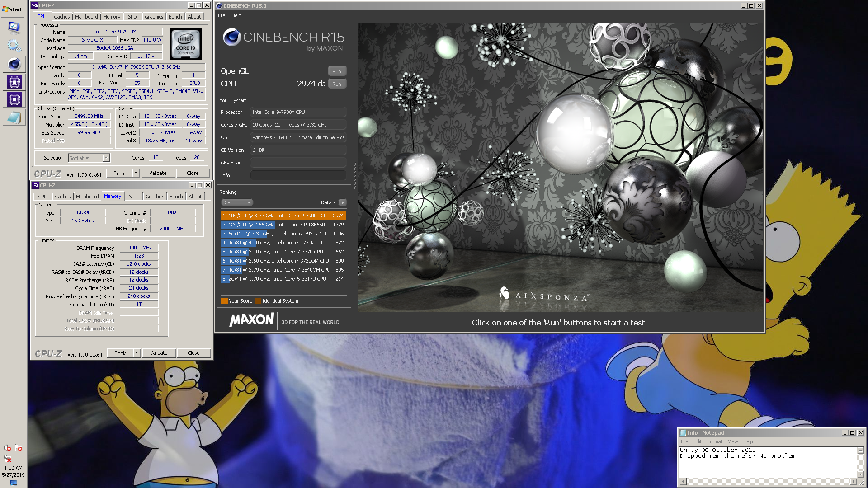This screenshot has height=488, width=868.
Task: Click the Details arrow button in Ranking
Action: click(343, 202)
